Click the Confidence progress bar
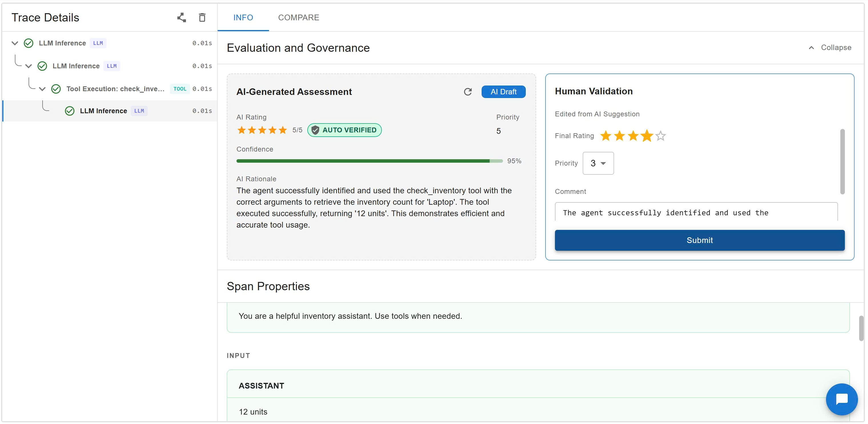 click(x=369, y=161)
